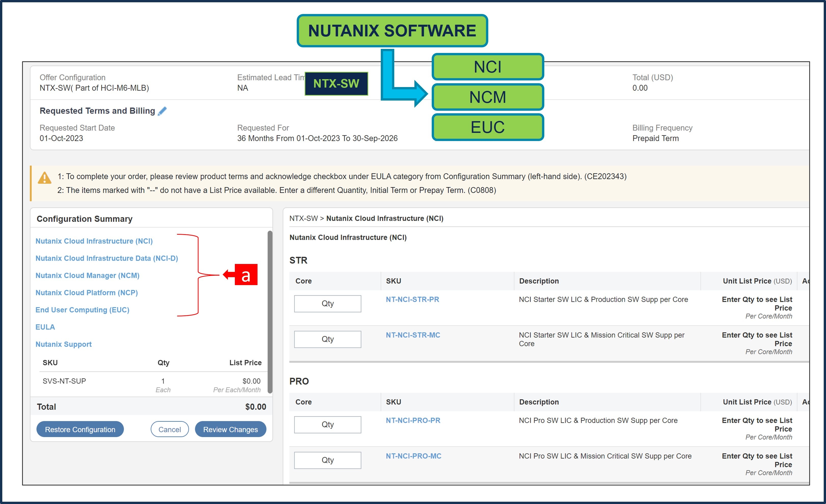
Task: Click Qty field for NT-NCI-STR-PR
Action: coord(328,304)
